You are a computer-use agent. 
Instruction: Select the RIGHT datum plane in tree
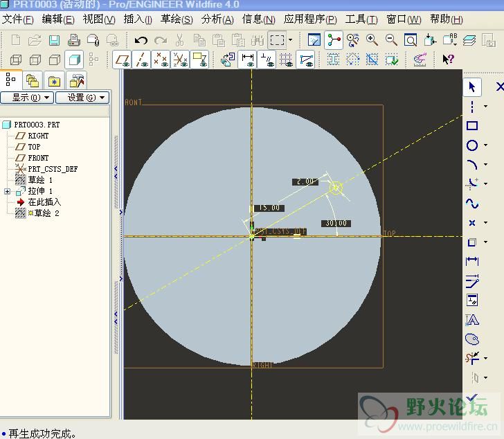tap(38, 136)
